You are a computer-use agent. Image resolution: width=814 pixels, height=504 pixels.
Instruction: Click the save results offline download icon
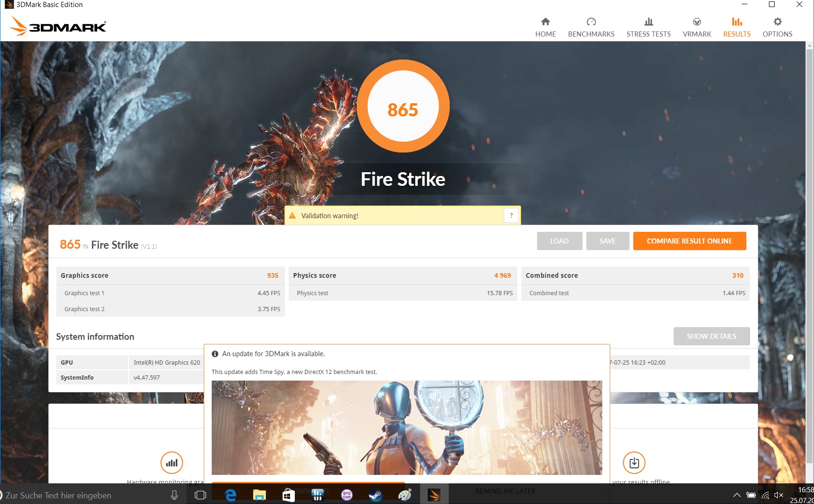coord(634,463)
